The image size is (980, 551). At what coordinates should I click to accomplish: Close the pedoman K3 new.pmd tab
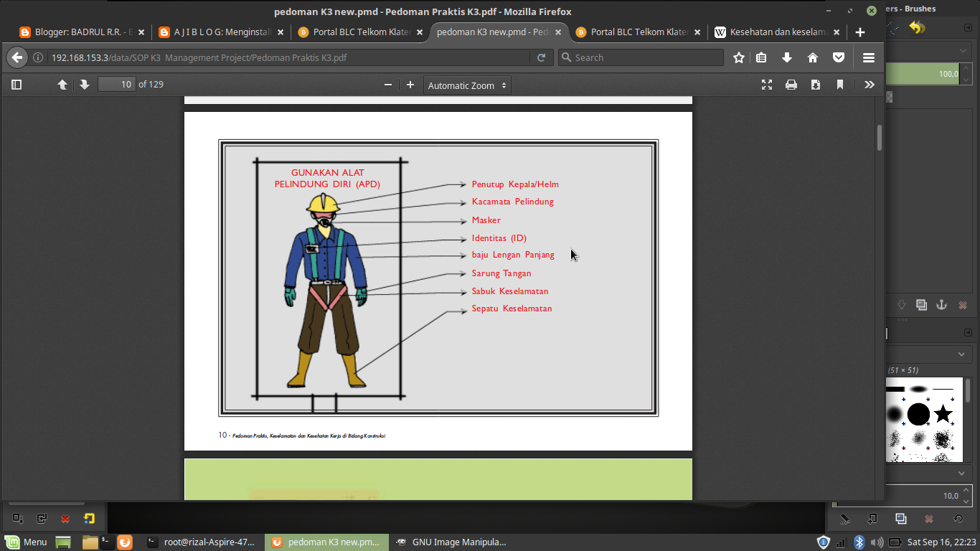click(558, 32)
